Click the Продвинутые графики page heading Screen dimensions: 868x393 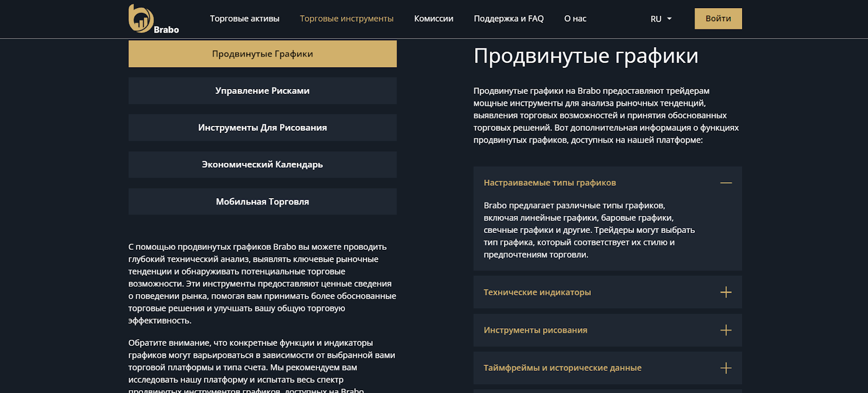586,56
